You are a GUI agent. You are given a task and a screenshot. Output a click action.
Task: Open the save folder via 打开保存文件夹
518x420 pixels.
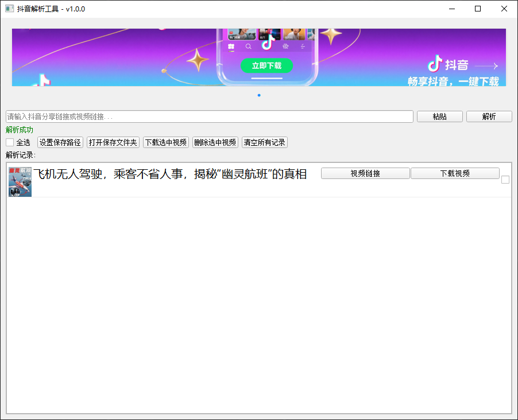tap(113, 142)
